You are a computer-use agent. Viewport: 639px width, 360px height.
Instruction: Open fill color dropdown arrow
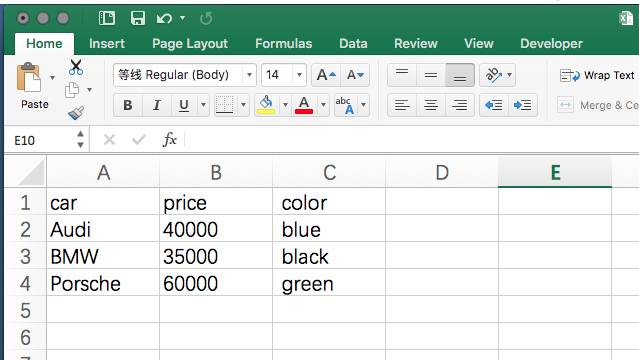click(285, 105)
